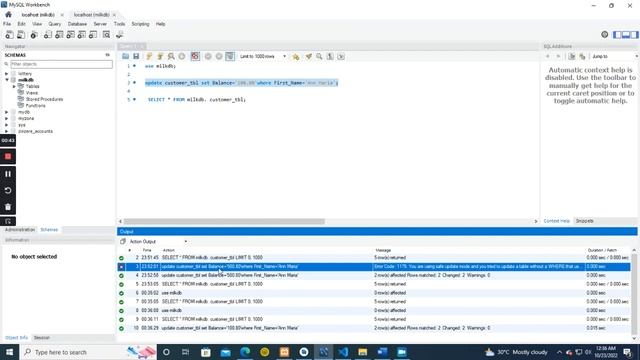Screen dimensions: 640x360
Task: Click the editor horizontal scrollbar
Action: coord(224,221)
